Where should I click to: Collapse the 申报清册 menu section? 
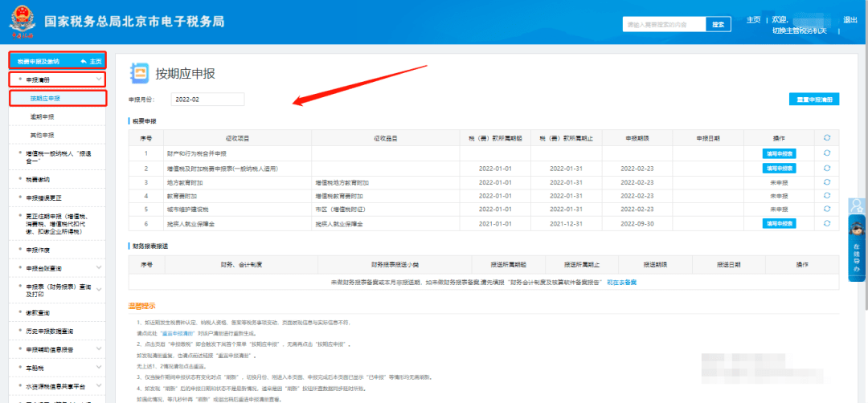point(99,79)
